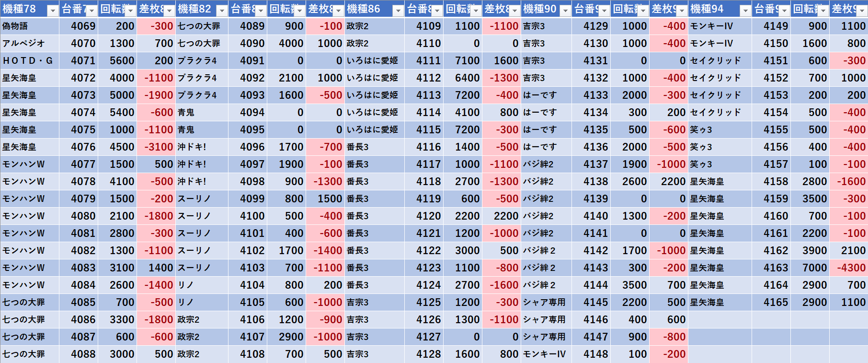Click machine number cell 4108
868x363 pixels.
[248, 354]
